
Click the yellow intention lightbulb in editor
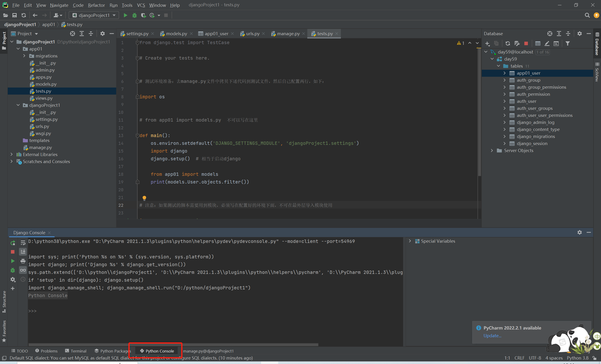click(x=144, y=198)
